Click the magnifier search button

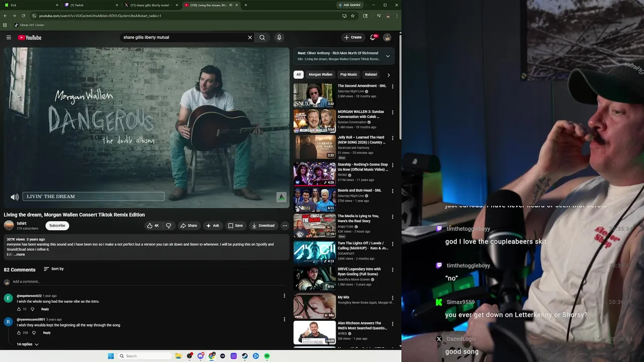262,37
